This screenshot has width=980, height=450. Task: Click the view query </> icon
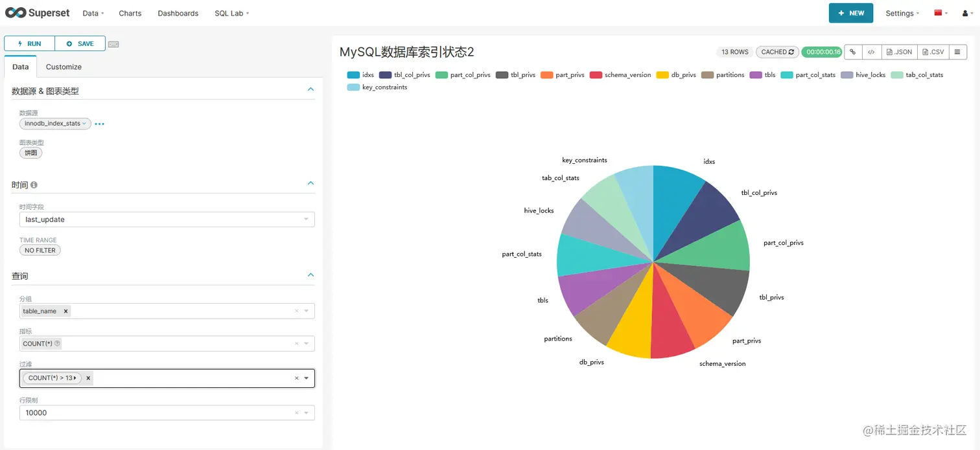click(870, 52)
